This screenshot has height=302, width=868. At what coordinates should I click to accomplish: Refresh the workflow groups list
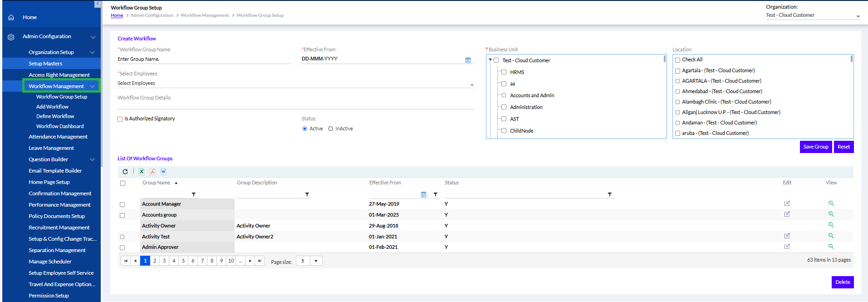click(x=125, y=172)
